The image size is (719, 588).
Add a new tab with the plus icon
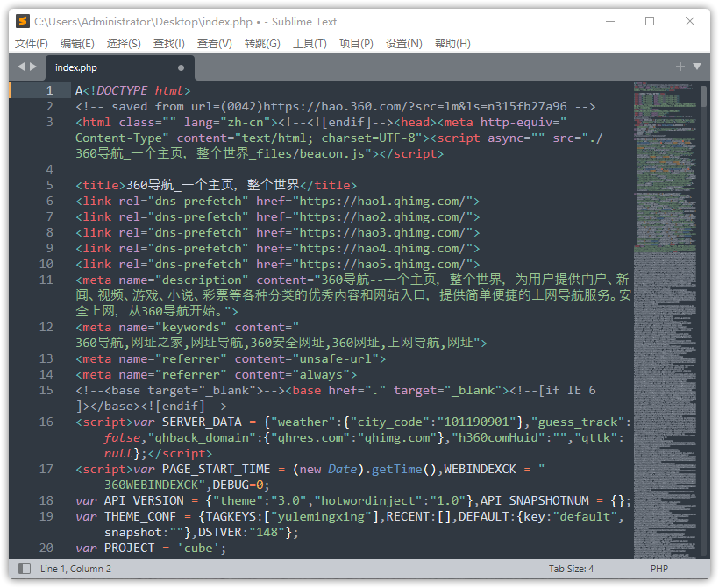click(x=680, y=67)
